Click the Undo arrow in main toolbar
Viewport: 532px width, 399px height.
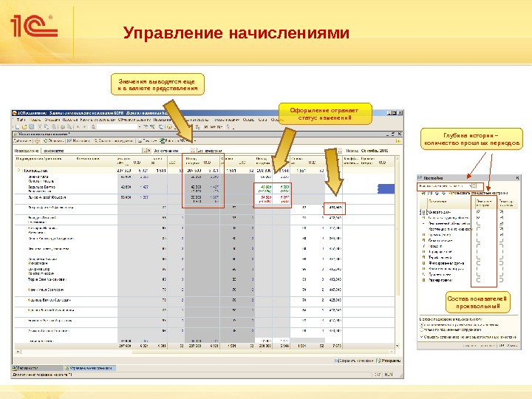(78, 127)
